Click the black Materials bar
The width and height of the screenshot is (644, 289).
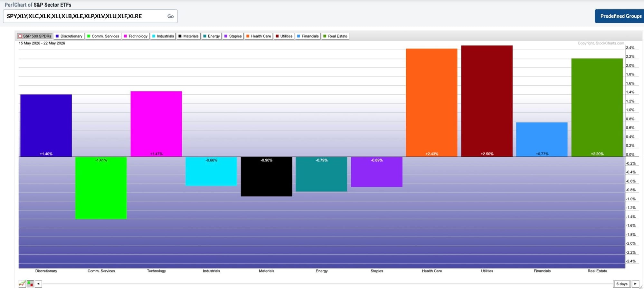(266, 176)
